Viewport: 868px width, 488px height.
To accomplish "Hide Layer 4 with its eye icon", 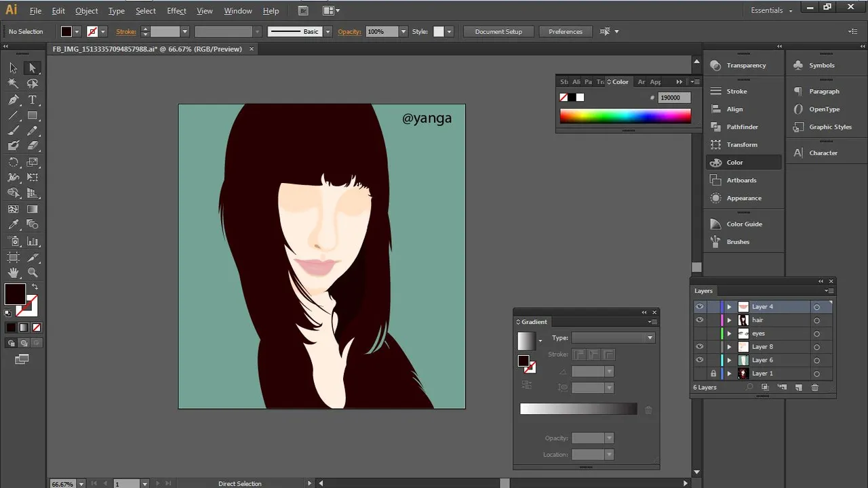I will (700, 306).
